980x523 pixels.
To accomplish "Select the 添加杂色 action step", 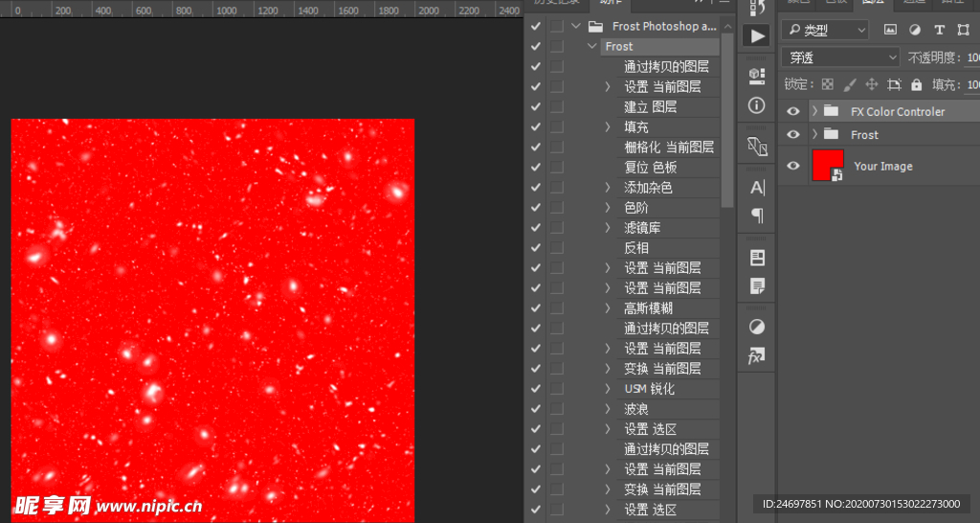I will click(x=648, y=188).
